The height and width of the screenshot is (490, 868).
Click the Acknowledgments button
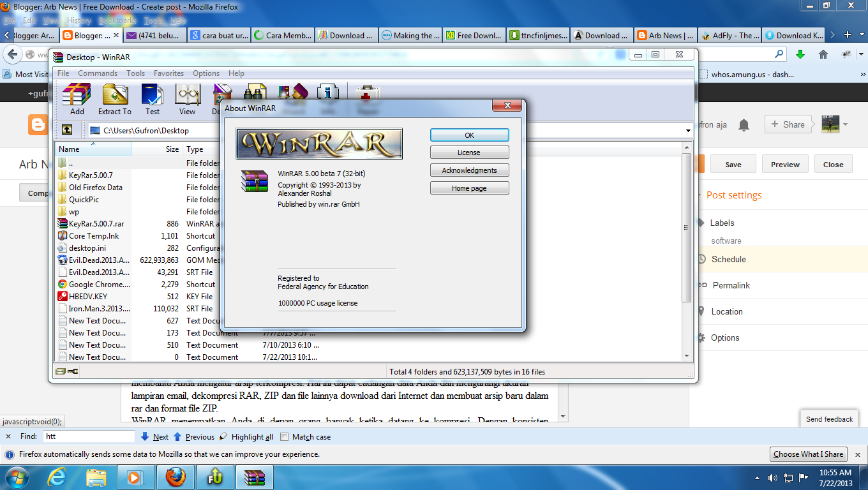[x=469, y=170]
